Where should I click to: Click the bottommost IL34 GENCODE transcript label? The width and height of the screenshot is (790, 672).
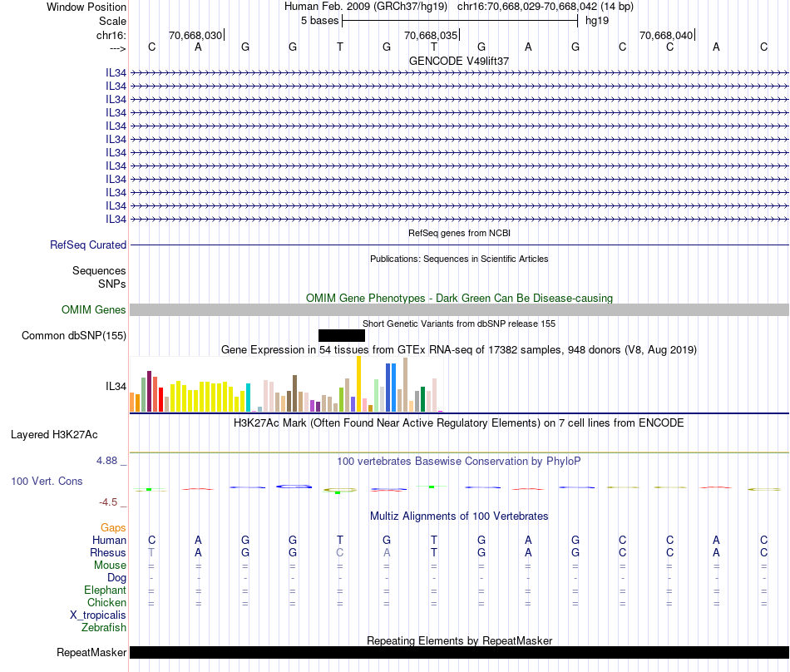[x=116, y=219]
